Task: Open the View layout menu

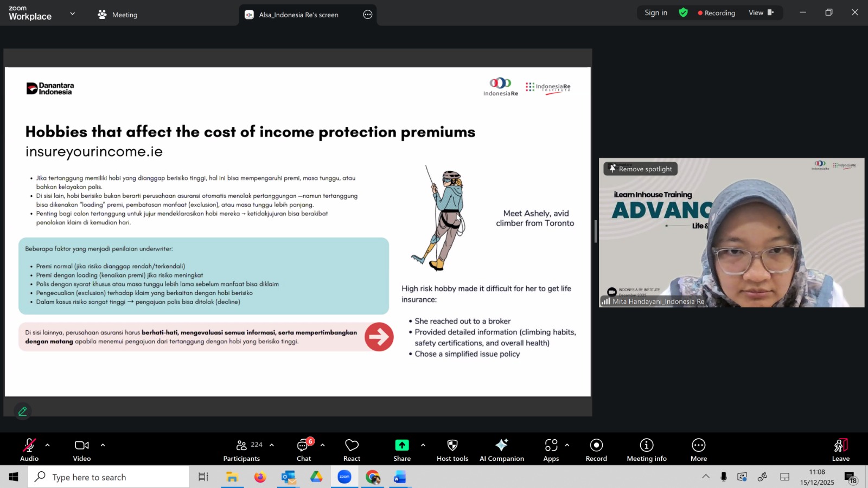Action: [x=761, y=13]
